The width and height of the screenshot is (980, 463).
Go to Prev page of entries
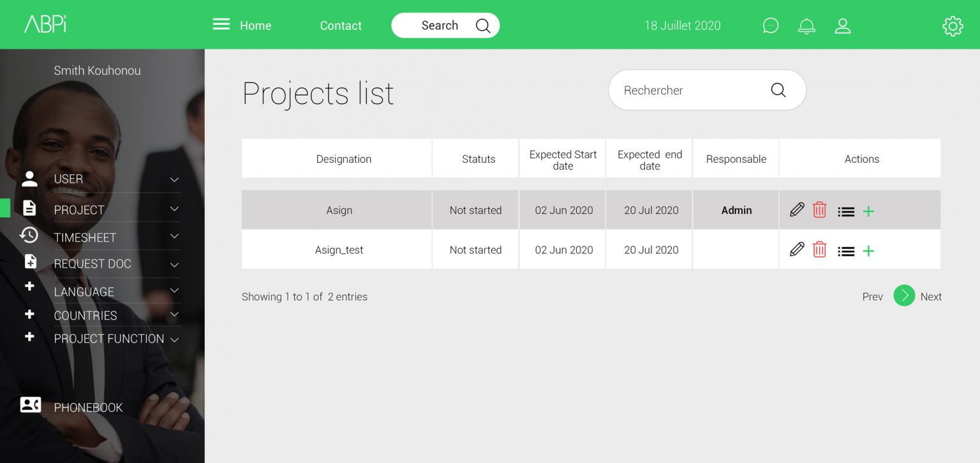pos(872,296)
